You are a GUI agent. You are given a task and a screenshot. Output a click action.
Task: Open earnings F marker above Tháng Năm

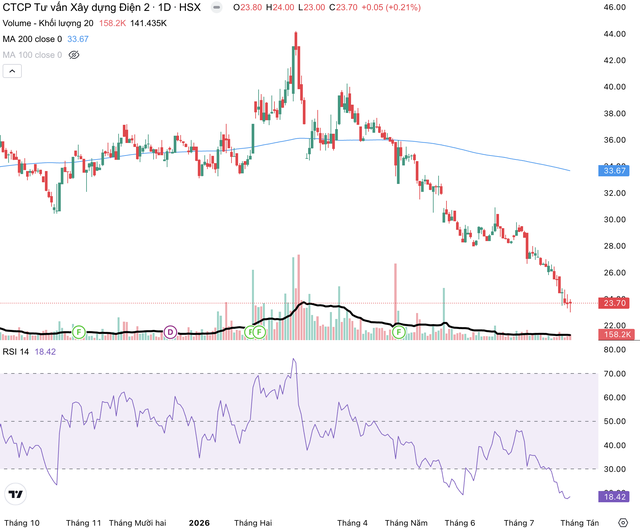tap(399, 332)
